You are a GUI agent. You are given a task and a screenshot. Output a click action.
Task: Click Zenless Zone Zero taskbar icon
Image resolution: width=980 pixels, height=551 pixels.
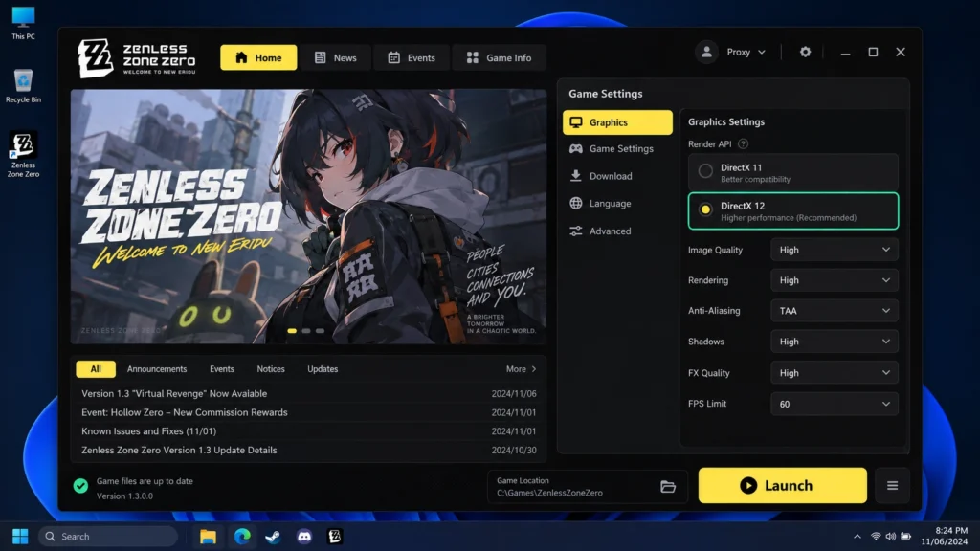pos(335,536)
